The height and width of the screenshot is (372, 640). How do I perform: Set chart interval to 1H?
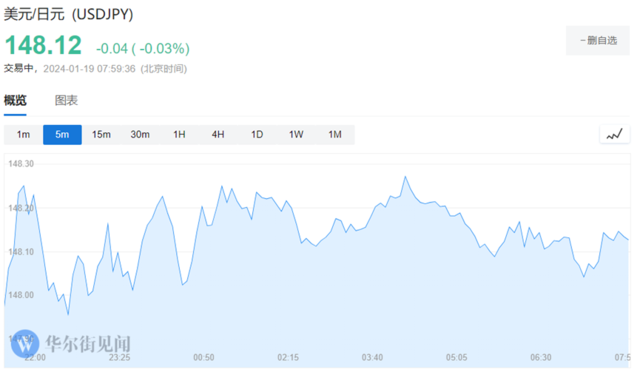coord(179,134)
